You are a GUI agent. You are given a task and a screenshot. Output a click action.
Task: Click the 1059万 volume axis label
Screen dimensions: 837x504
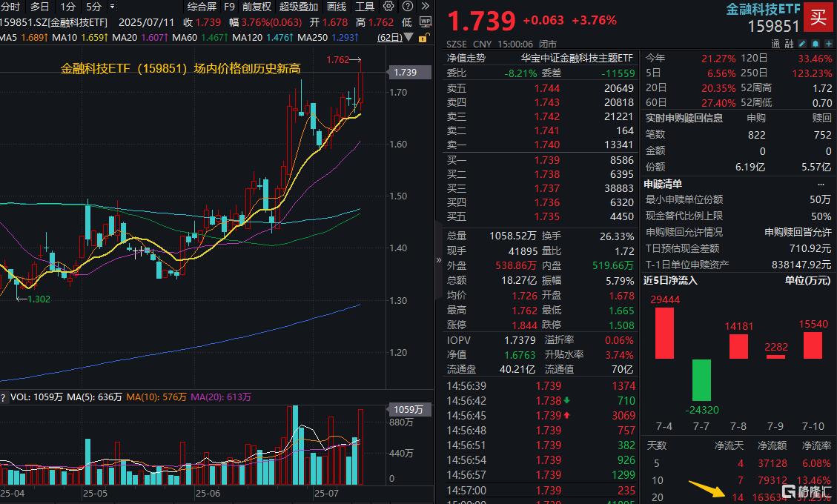[x=408, y=409]
